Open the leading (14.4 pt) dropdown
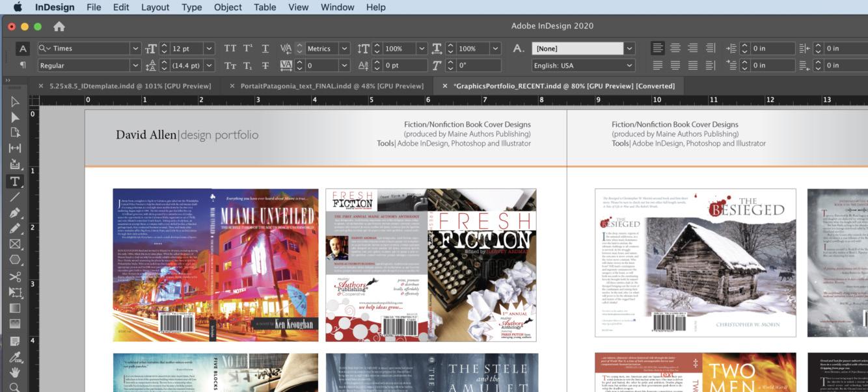868x392 pixels. coord(209,66)
